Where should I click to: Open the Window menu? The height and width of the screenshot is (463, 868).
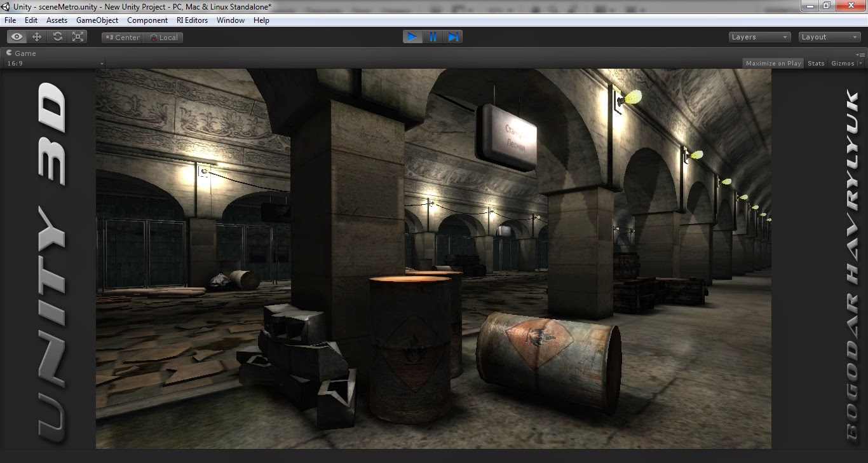(x=231, y=20)
